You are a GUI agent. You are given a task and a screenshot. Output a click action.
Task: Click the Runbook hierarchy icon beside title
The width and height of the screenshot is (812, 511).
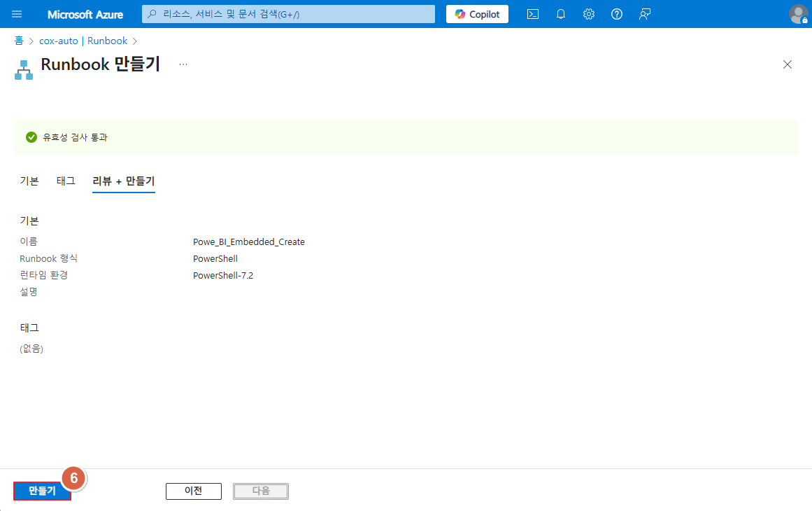pyautogui.click(x=24, y=70)
